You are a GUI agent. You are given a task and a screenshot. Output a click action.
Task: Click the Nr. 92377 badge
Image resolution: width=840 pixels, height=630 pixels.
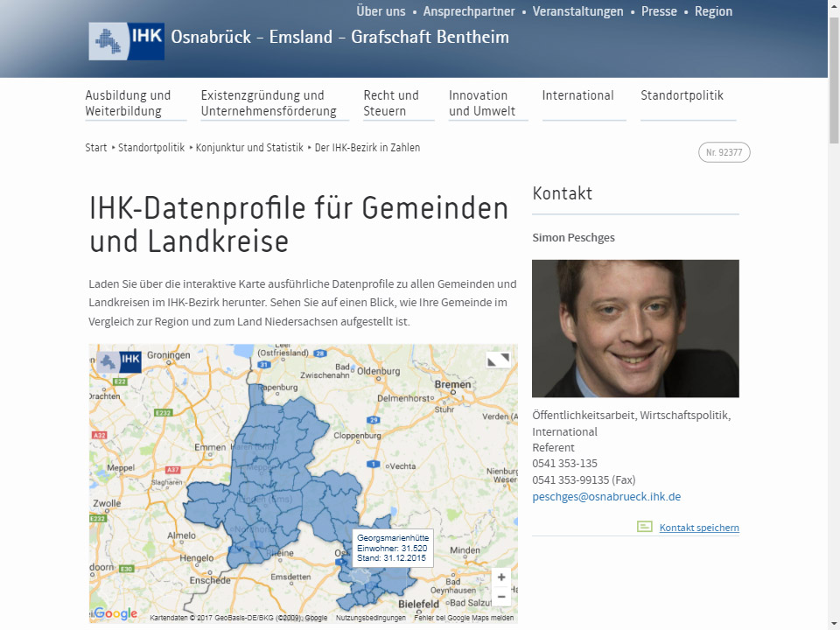pos(724,152)
